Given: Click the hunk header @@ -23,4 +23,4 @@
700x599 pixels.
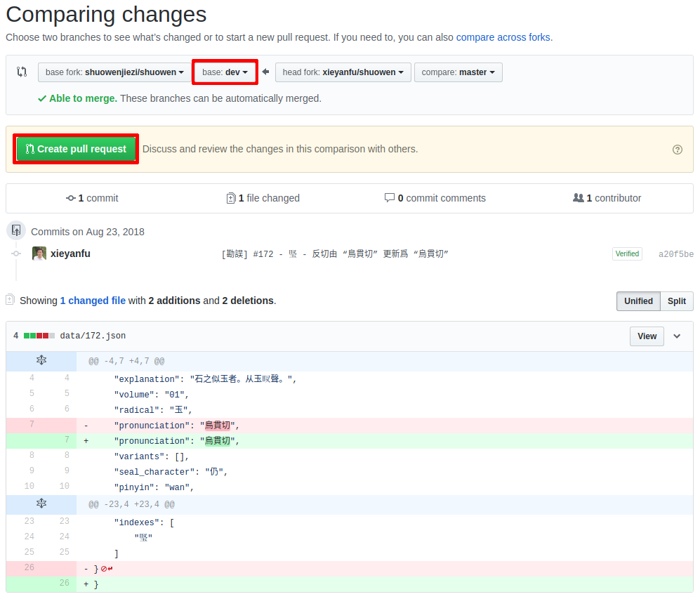Looking at the screenshot, I should [132, 504].
